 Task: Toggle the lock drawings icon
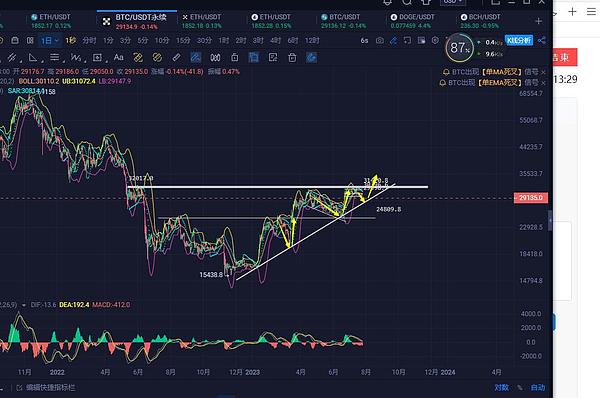click(235, 58)
